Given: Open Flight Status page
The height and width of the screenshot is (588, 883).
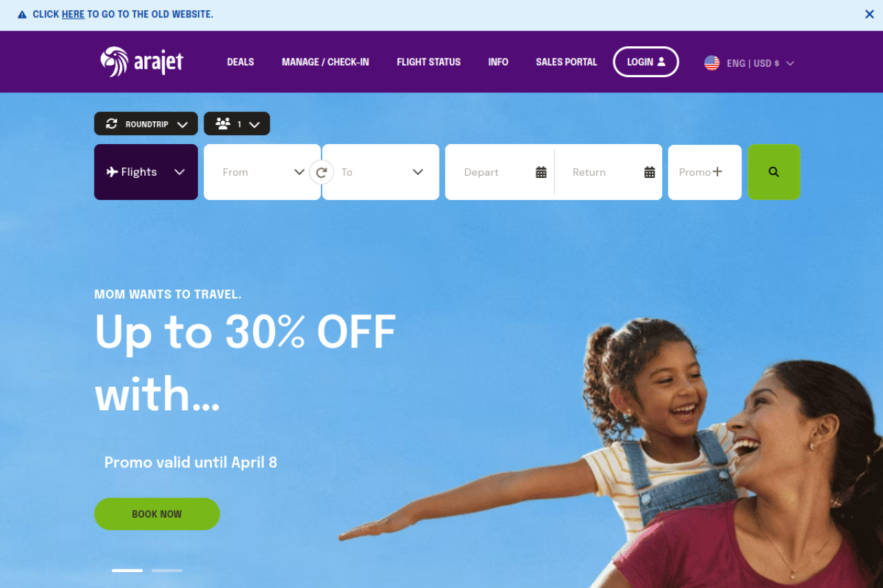Looking at the screenshot, I should (x=428, y=62).
